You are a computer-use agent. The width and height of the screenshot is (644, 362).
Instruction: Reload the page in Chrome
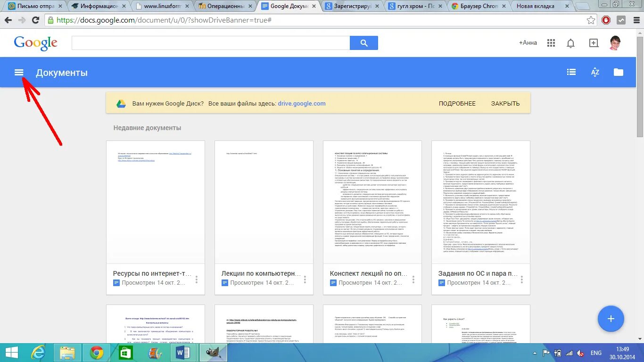[35, 20]
